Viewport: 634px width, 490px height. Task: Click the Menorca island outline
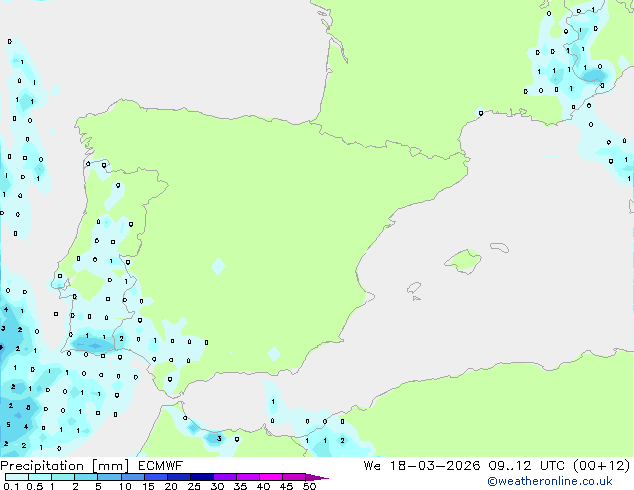(x=499, y=247)
